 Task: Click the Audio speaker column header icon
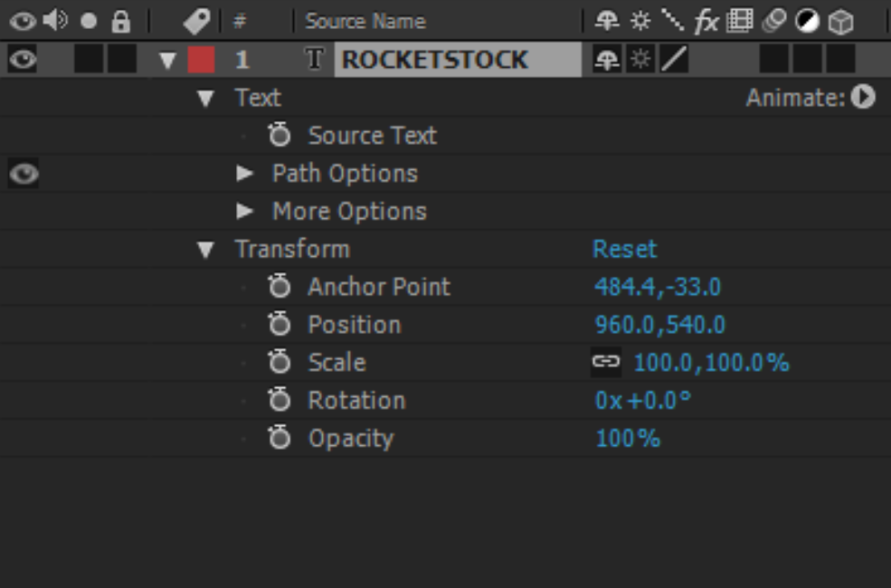click(55, 21)
